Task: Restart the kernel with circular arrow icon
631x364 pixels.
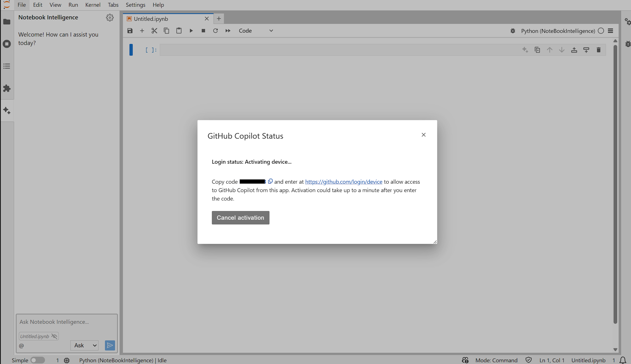Action: point(215,31)
